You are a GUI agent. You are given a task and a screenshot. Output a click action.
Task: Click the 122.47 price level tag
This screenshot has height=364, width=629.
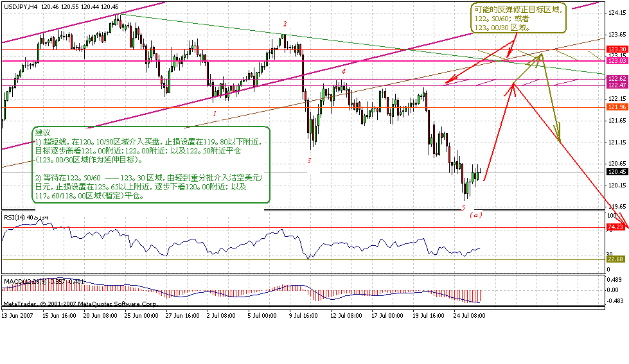(x=617, y=85)
